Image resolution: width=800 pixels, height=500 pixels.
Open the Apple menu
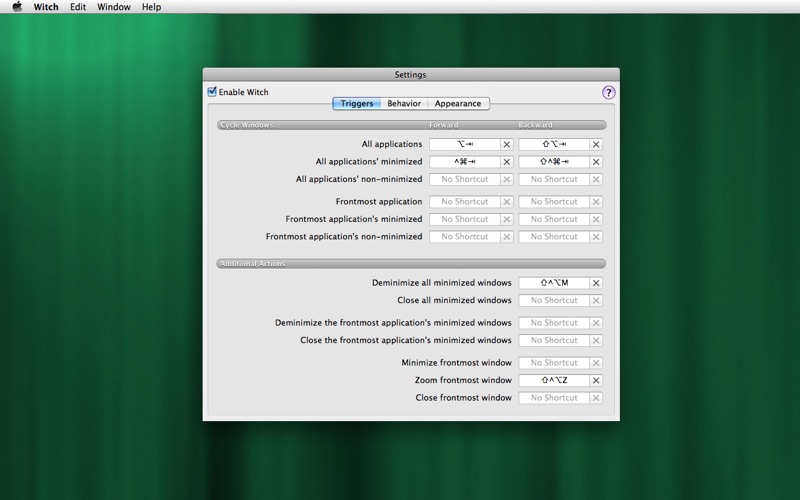[x=16, y=7]
